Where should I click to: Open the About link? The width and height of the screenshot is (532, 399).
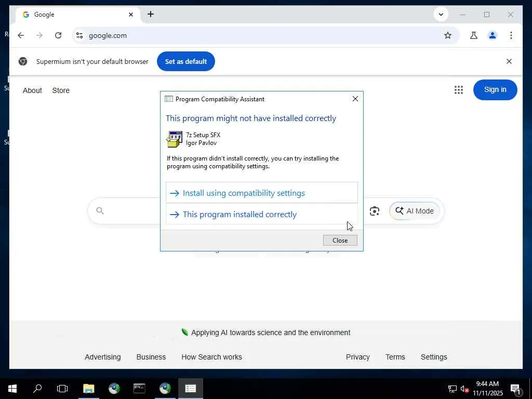[32, 90]
